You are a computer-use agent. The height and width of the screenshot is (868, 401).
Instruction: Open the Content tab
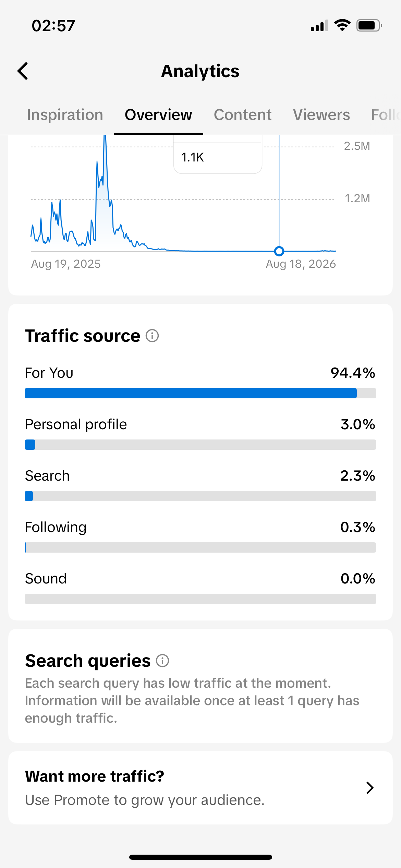tap(243, 115)
